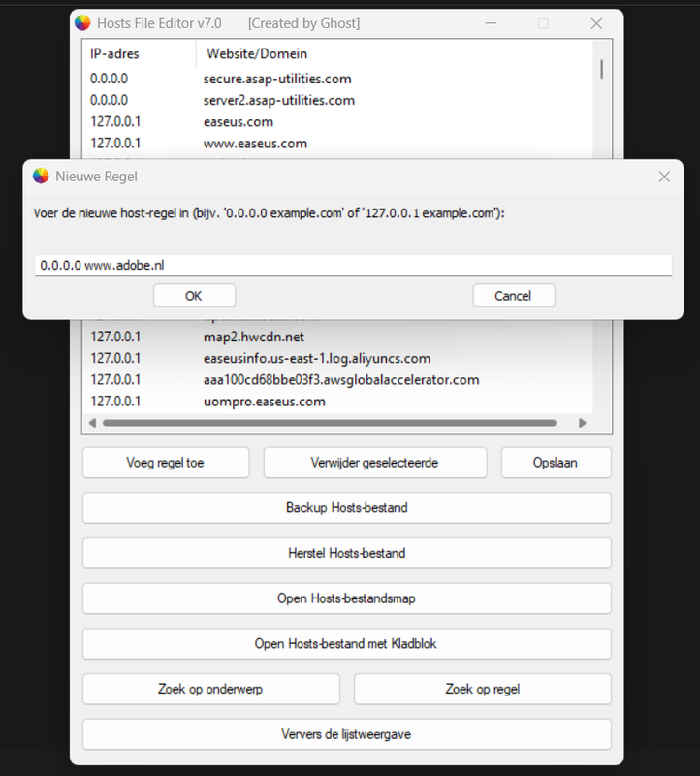Screen dimensions: 700x776
Task: Click Voeg regel toe button
Action: tap(166, 463)
